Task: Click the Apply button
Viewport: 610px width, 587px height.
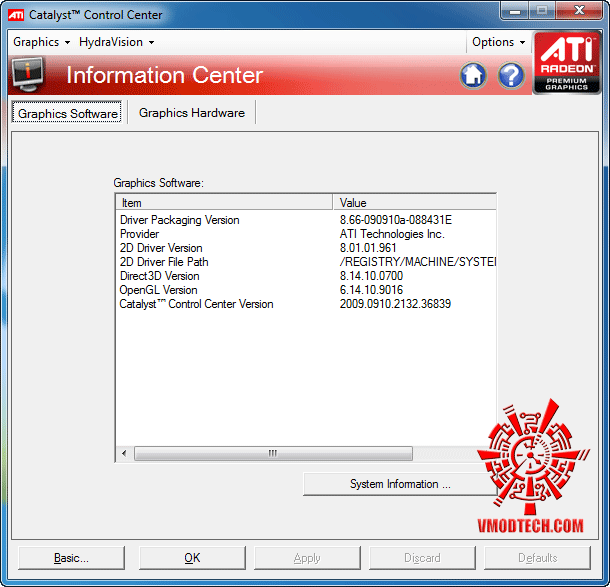Action: [307, 558]
